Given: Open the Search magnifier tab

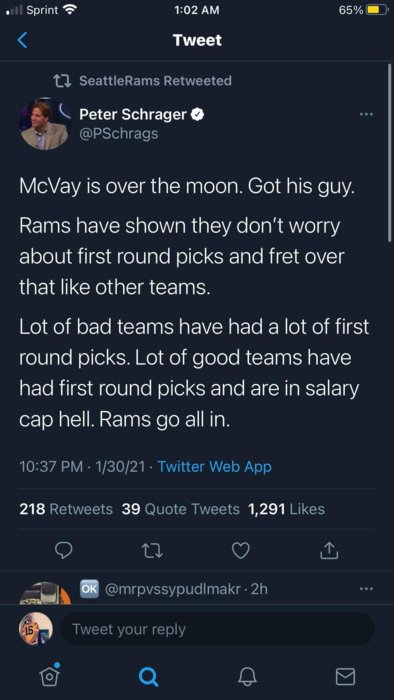Looking at the screenshot, I should point(148,677).
